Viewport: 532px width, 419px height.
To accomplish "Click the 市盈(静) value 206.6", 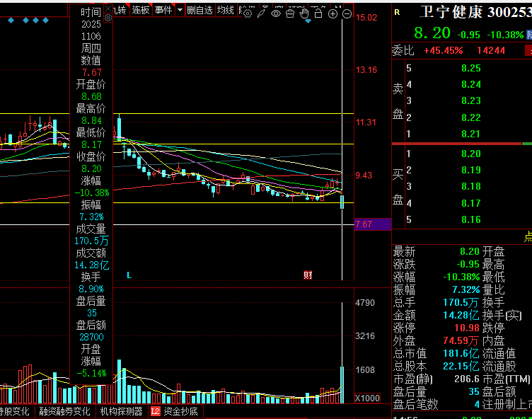I will coord(466,379).
